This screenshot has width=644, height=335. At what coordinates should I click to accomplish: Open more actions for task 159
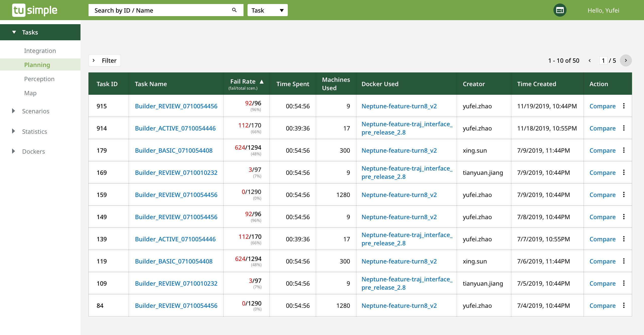[x=624, y=194]
